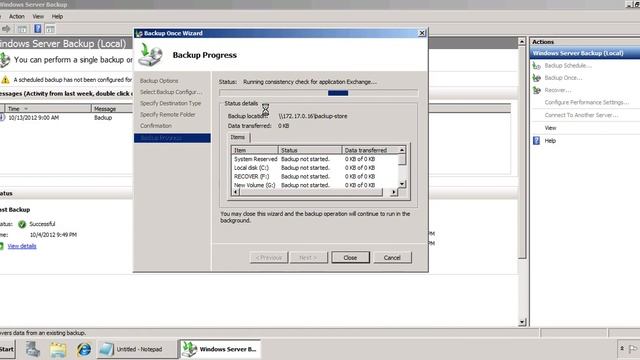Switch to Untitled - Notepad taskbar button

click(137, 349)
